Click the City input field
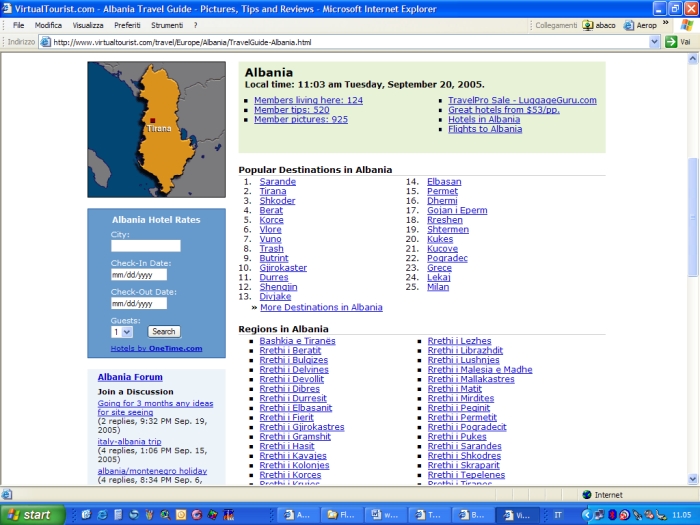The width and height of the screenshot is (700, 525). [x=146, y=246]
